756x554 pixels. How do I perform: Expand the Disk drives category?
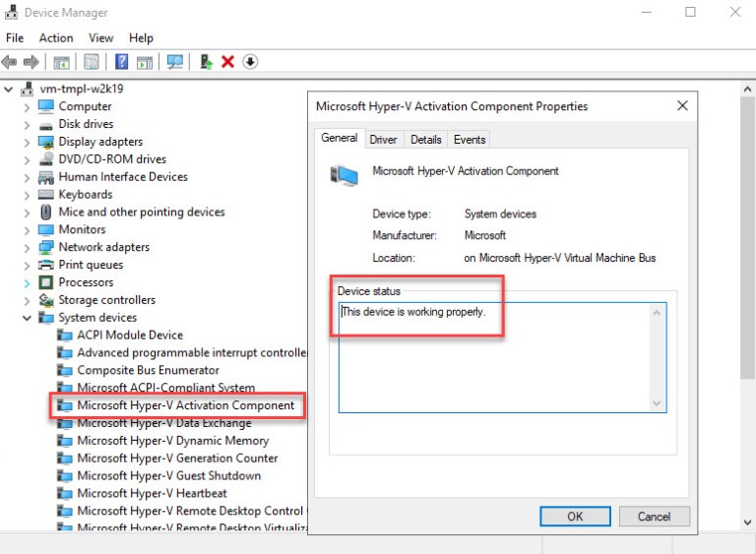coord(27,125)
